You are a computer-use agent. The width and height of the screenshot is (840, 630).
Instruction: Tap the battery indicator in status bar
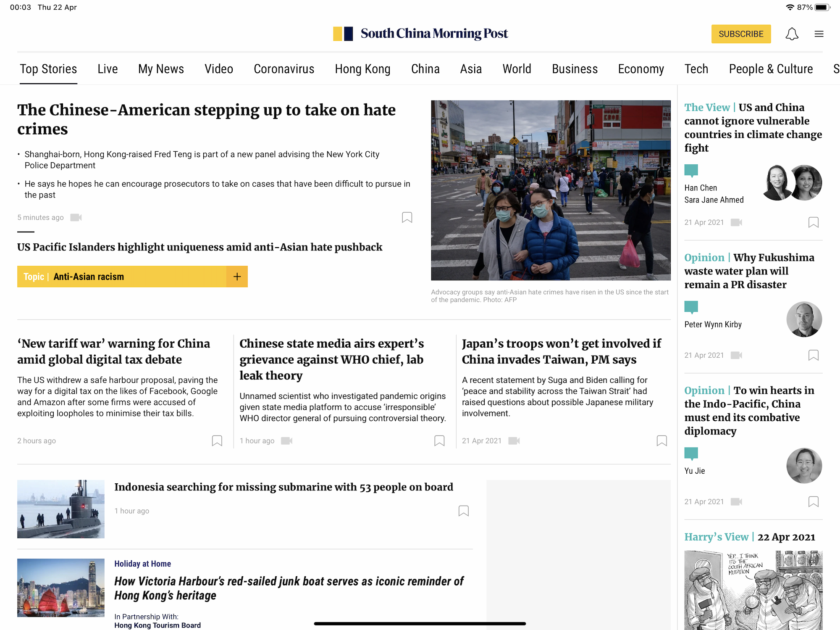tap(822, 7)
